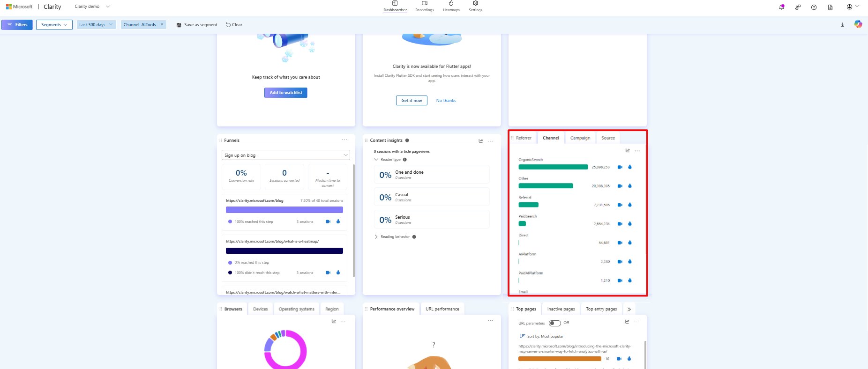Viewport: 868px width, 369px height.
Task: Click the purple clarity.microsoft.com/blog funnel bar
Action: tap(284, 210)
